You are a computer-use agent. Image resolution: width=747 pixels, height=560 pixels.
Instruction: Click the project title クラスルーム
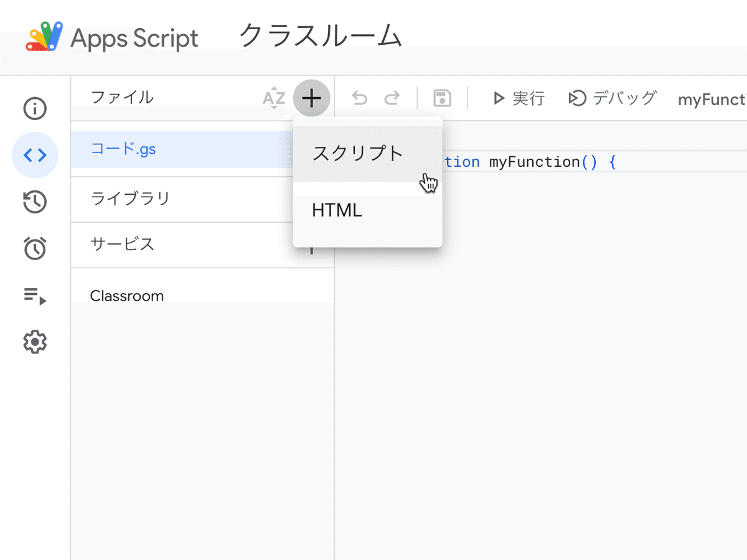(x=321, y=36)
